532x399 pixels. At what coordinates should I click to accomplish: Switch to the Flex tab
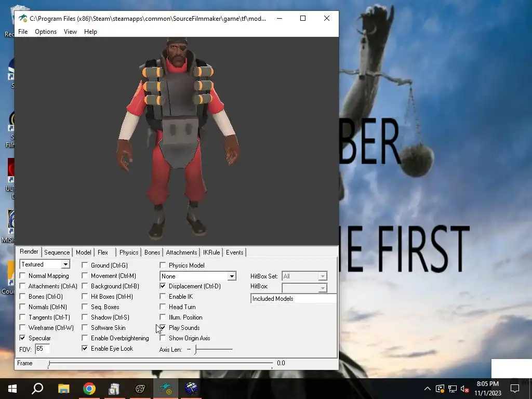click(x=103, y=252)
